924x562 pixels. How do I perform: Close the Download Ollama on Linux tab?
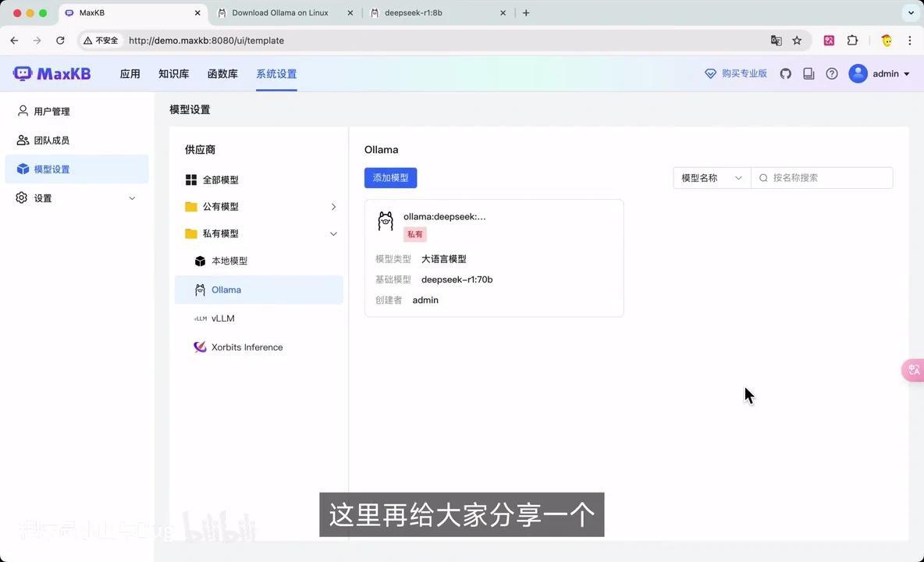350,12
